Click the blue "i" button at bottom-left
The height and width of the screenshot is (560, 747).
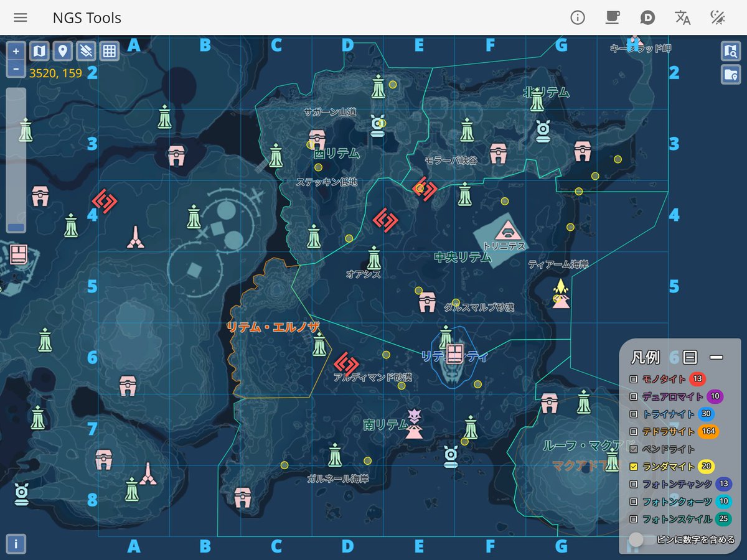click(16, 544)
